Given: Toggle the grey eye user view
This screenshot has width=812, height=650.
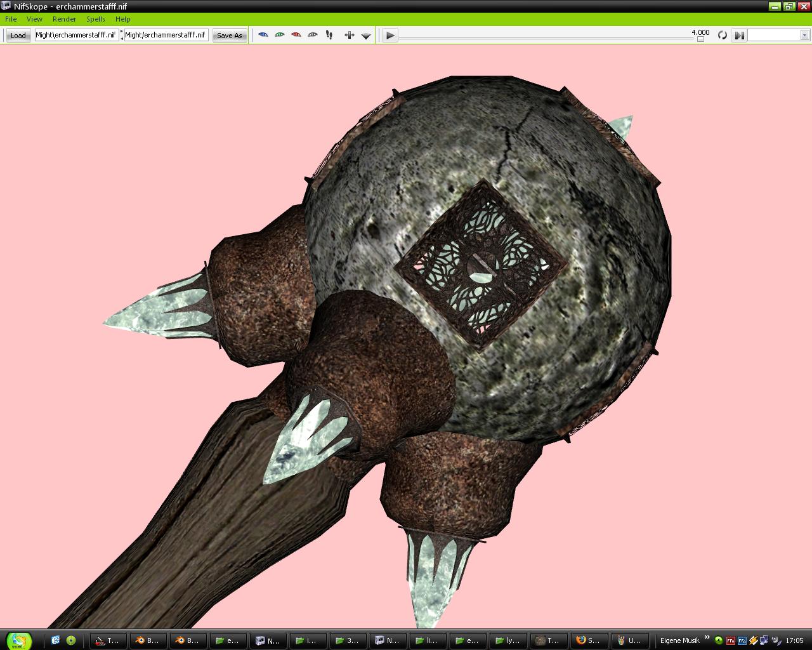Looking at the screenshot, I should coord(313,35).
